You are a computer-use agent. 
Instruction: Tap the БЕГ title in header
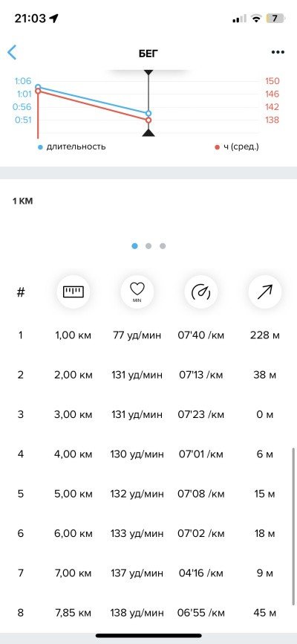coord(148,53)
